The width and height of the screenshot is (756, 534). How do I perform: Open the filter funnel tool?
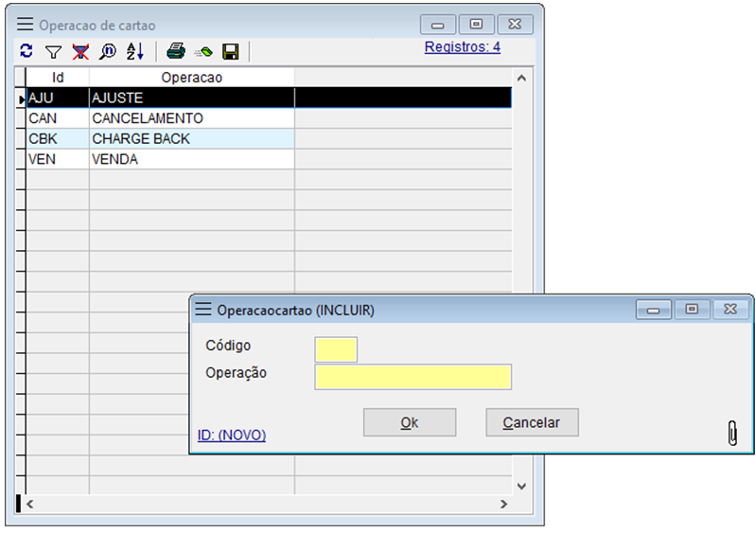click(53, 52)
